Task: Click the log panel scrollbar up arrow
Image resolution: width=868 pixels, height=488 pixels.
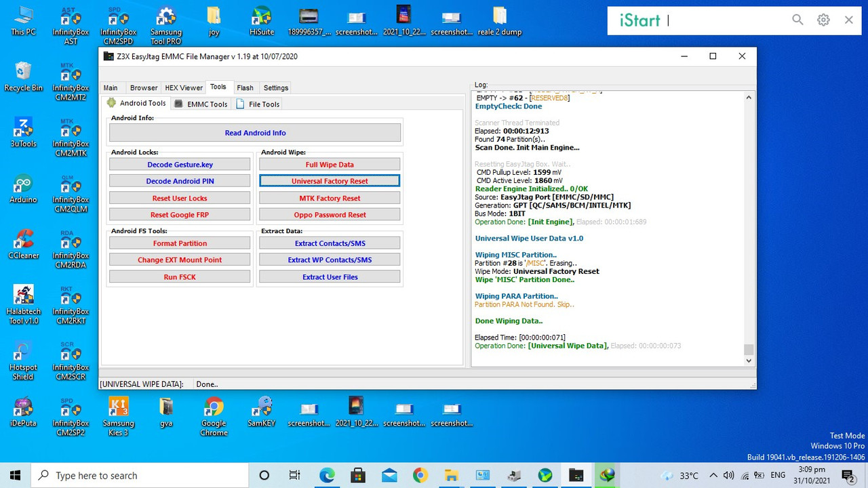Action: (x=749, y=98)
